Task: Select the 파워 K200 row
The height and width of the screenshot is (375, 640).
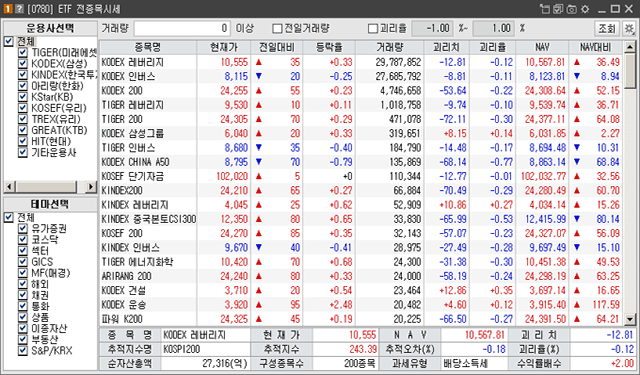Action: [361, 319]
